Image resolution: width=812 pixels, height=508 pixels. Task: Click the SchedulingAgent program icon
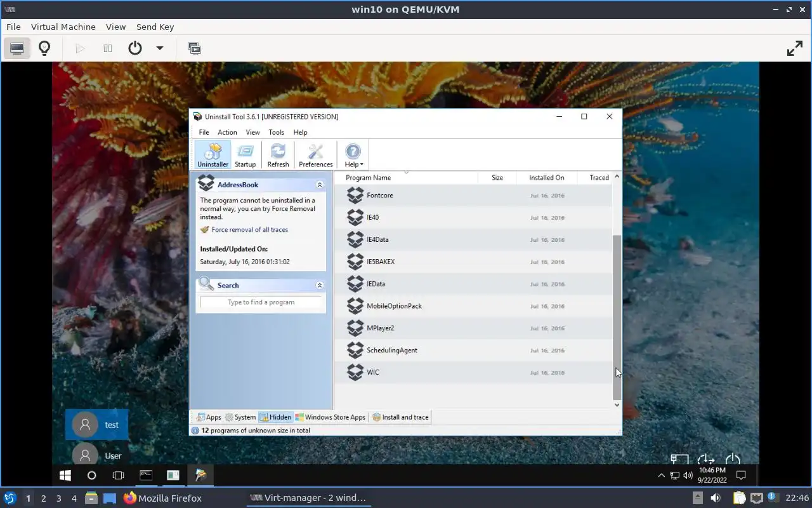pos(355,351)
